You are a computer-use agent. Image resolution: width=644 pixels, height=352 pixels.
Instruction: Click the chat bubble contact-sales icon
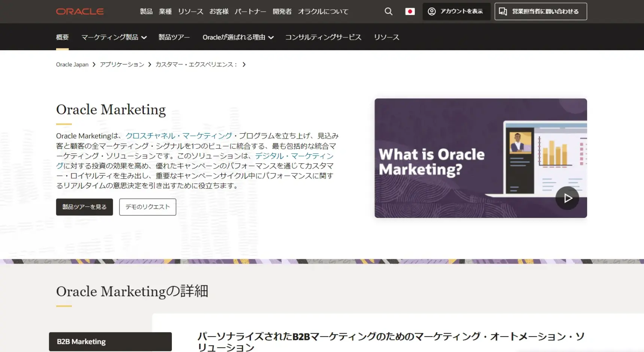[x=503, y=12]
